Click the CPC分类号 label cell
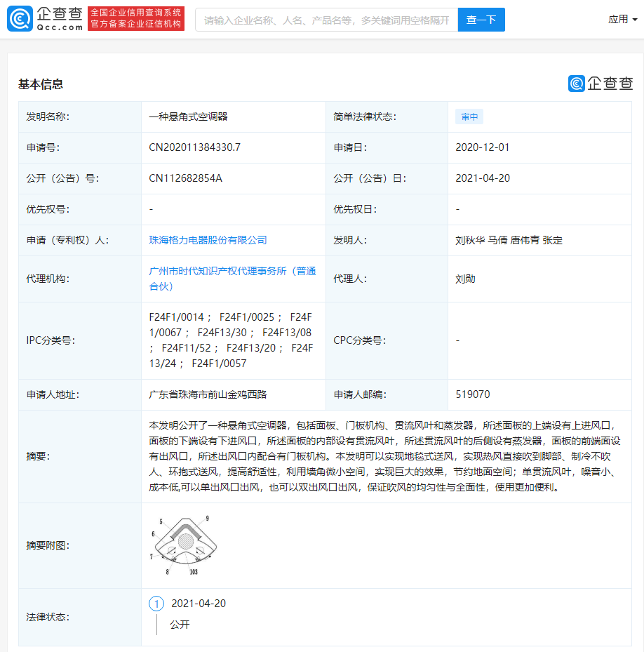Image resolution: width=644 pixels, height=652 pixels. 387,340
